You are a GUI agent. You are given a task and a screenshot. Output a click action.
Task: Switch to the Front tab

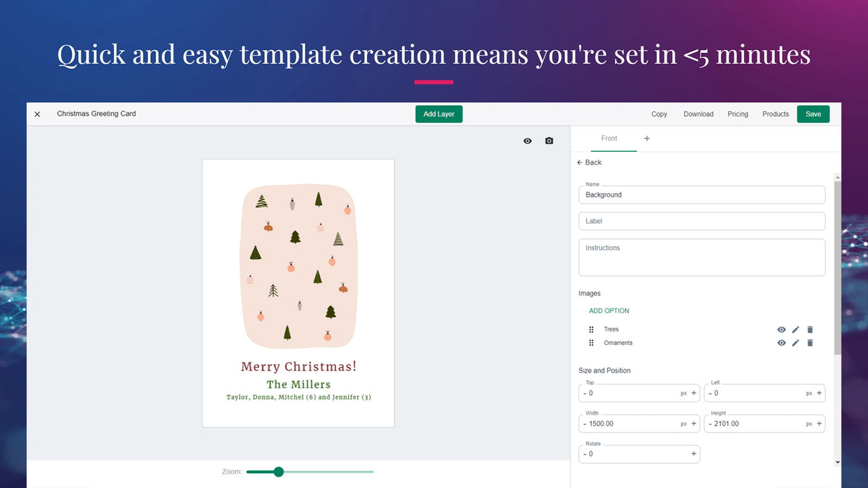pos(609,138)
